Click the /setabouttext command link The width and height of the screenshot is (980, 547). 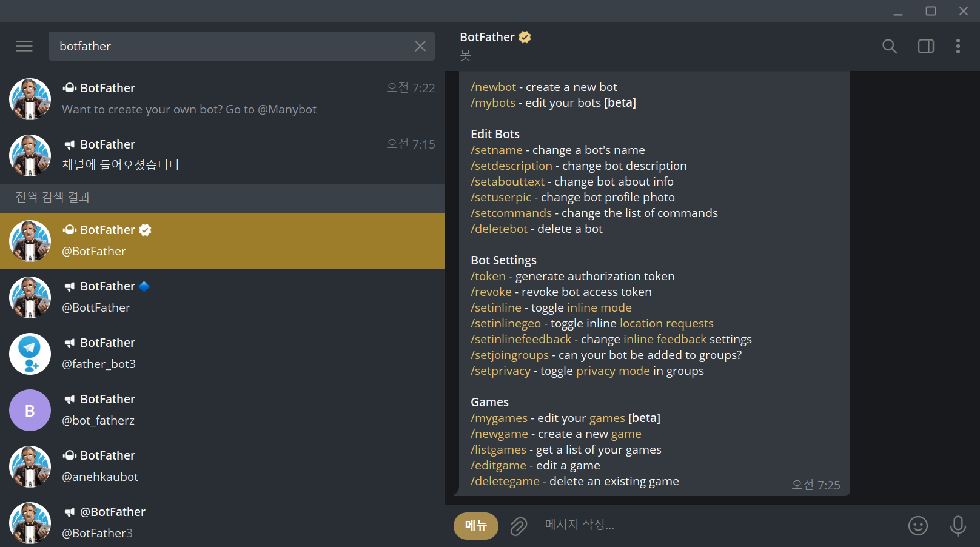508,181
